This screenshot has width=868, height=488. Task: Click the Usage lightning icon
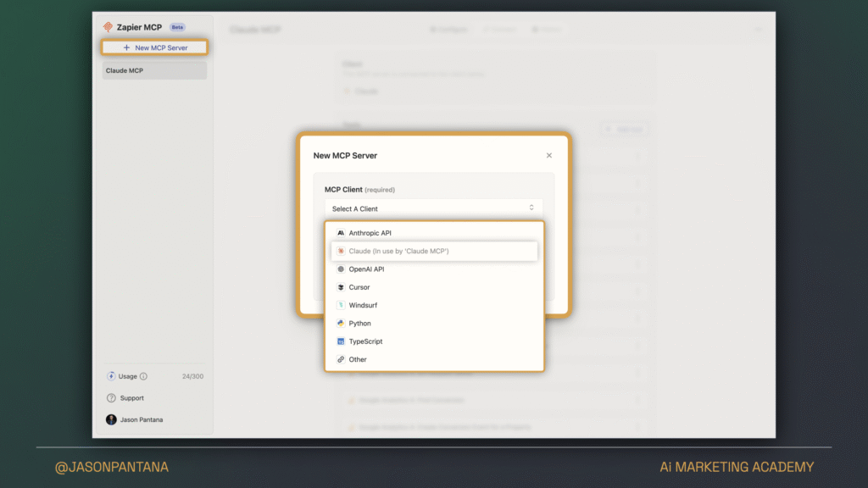click(111, 376)
